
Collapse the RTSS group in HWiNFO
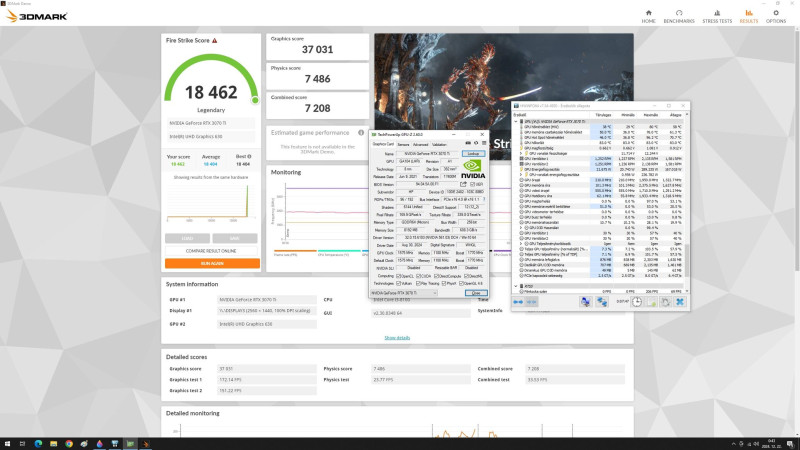pos(516,286)
